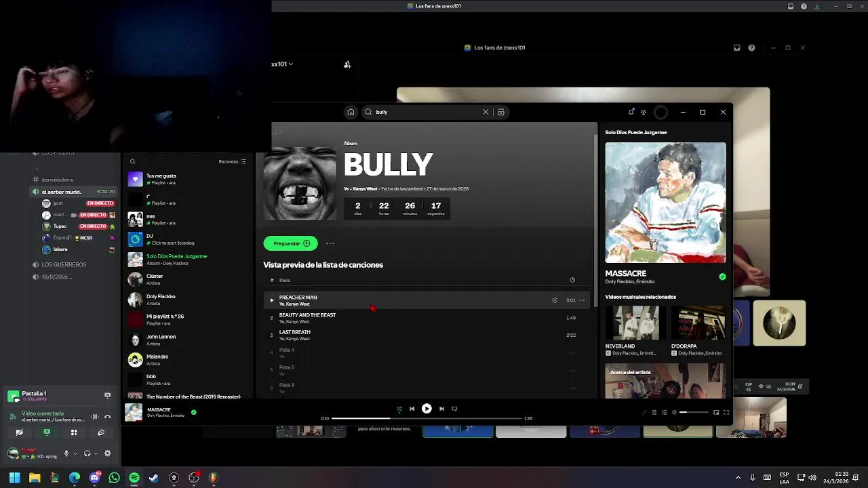Seek in the song progress bar
The height and width of the screenshot is (488, 868).
tap(426, 418)
